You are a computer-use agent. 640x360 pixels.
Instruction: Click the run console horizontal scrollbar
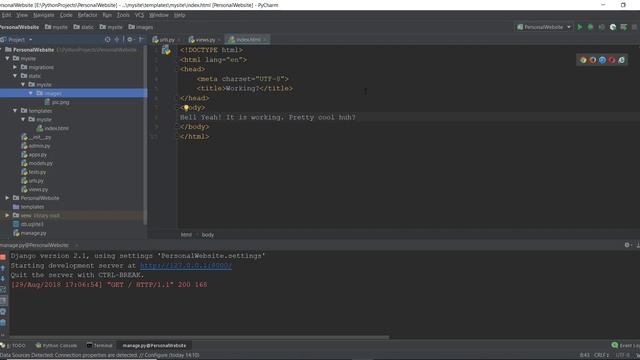[x=199, y=338]
